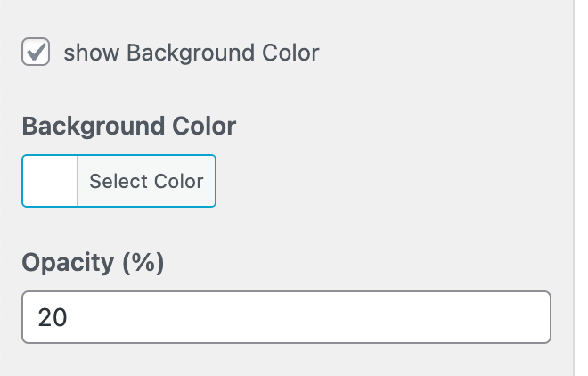
Task: Focus the field containing value 20
Action: (285, 317)
